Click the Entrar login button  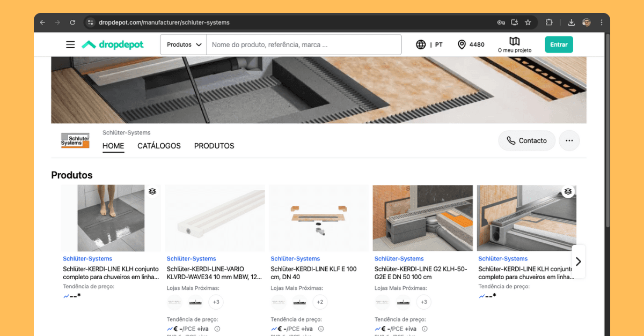pos(559,44)
